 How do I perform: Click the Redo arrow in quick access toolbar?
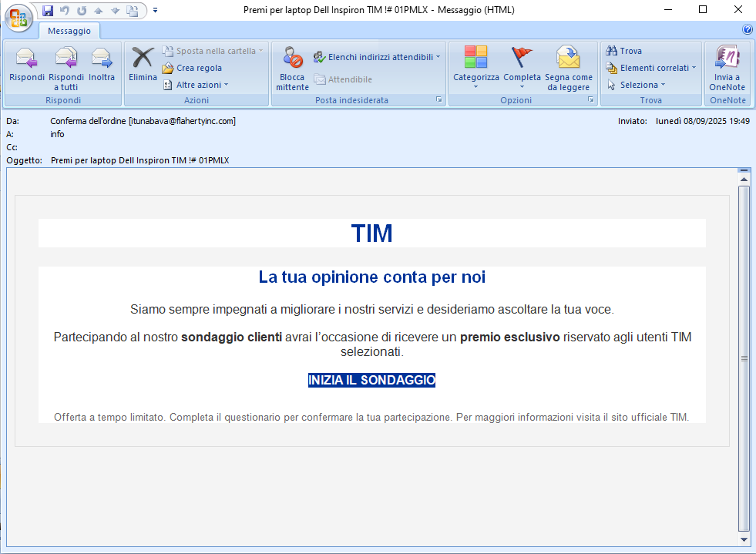(x=82, y=10)
